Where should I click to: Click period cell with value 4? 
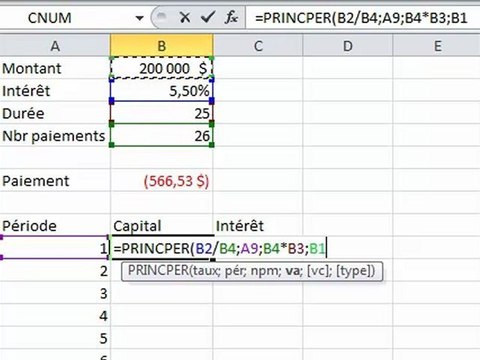[x=55, y=315]
